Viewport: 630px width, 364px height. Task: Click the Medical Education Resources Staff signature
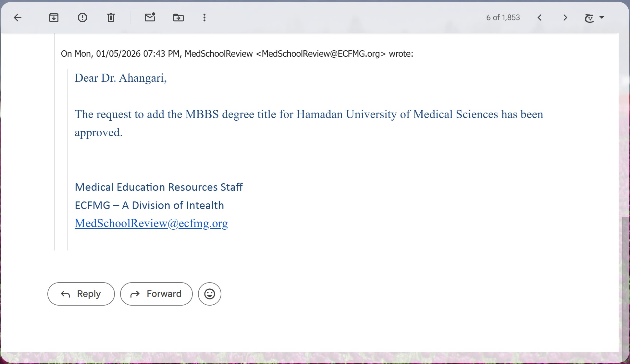click(159, 187)
